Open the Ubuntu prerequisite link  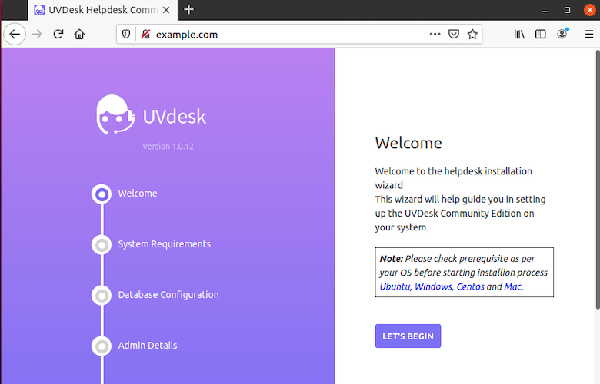coord(395,286)
